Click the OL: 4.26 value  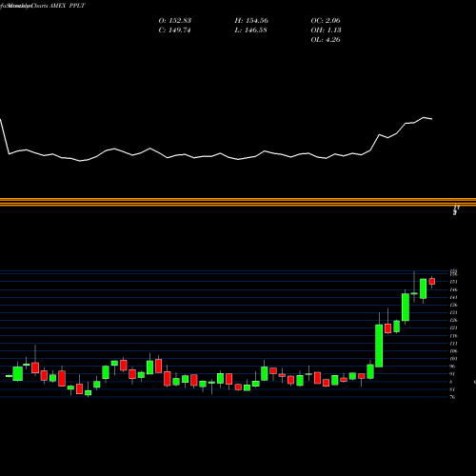326,40
